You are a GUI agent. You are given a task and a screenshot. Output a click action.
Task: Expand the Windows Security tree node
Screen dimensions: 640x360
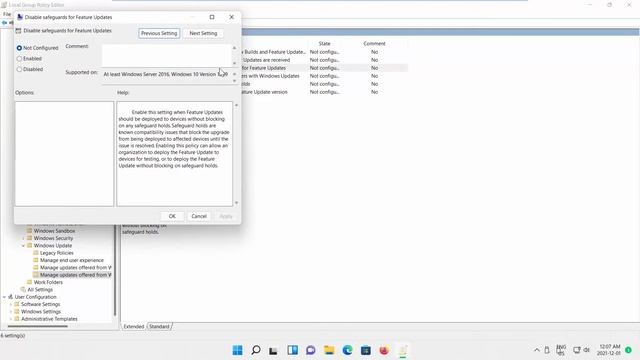(x=23, y=238)
